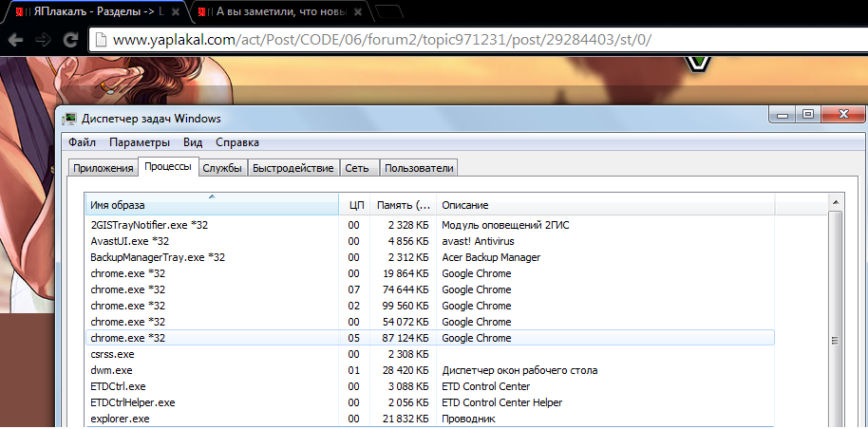Select chrome.exe using 74 644 КБ
868x429 pixels.
(x=430, y=289)
